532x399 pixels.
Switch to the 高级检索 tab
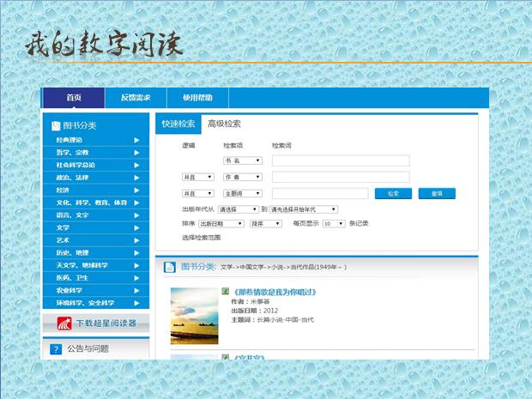pyautogui.click(x=224, y=124)
